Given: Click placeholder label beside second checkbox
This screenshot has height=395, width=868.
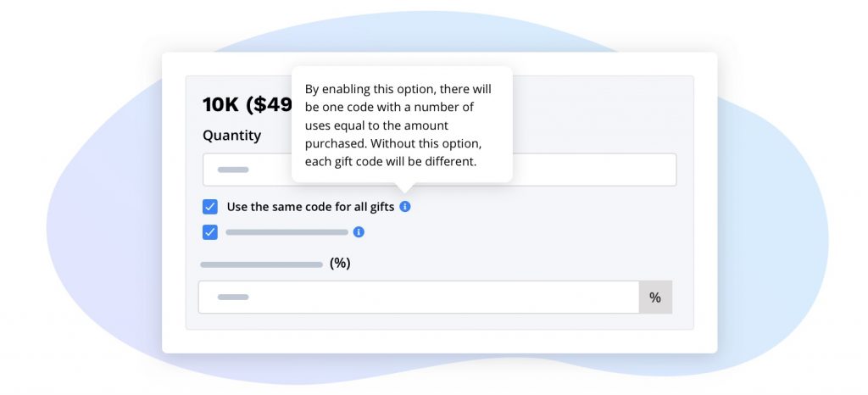Looking at the screenshot, I should [x=287, y=231].
